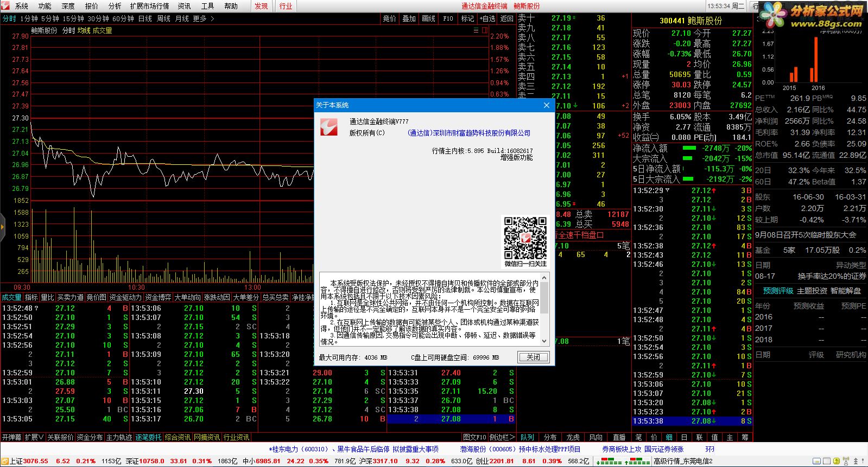The height and width of the screenshot is (467, 868).
Task: Open the 系统 menu
Action: 22,6
